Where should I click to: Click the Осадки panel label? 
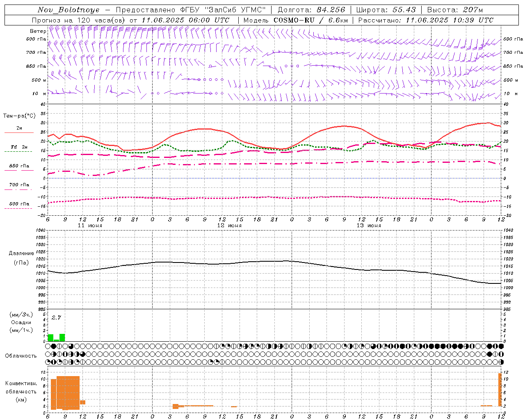coord(21,322)
